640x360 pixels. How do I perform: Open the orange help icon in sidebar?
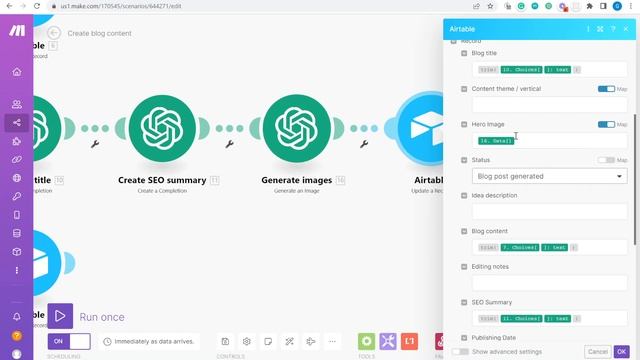click(x=17, y=336)
